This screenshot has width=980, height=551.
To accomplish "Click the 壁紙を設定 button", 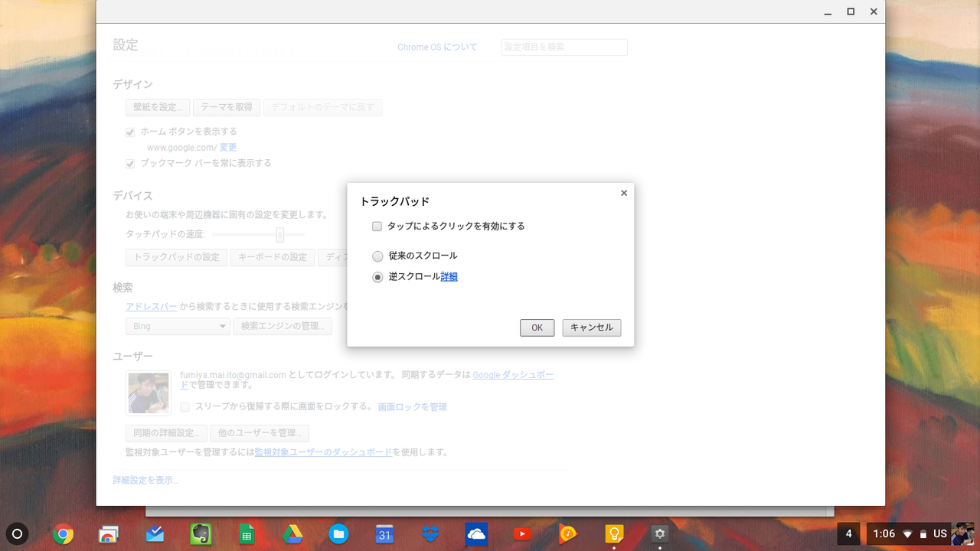I will tap(158, 107).
